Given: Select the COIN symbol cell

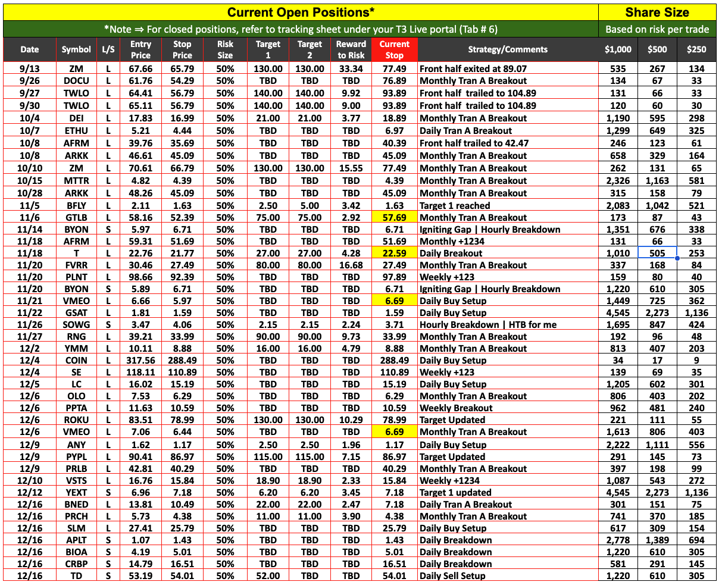Looking at the screenshot, I should [76, 361].
